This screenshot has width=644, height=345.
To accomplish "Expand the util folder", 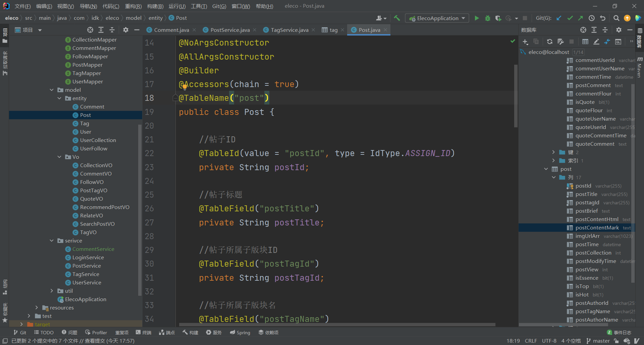I will (x=52, y=291).
